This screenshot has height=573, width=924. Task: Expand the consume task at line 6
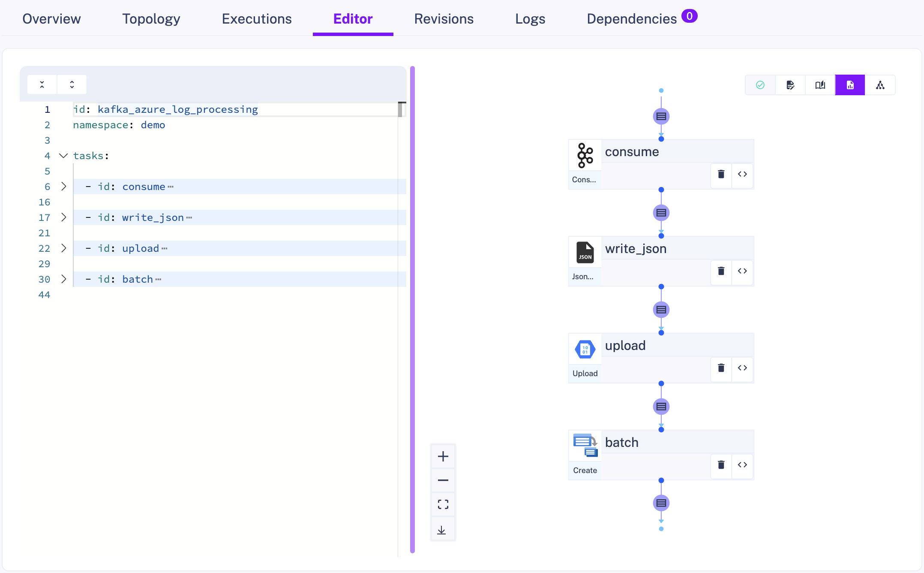pyautogui.click(x=63, y=186)
